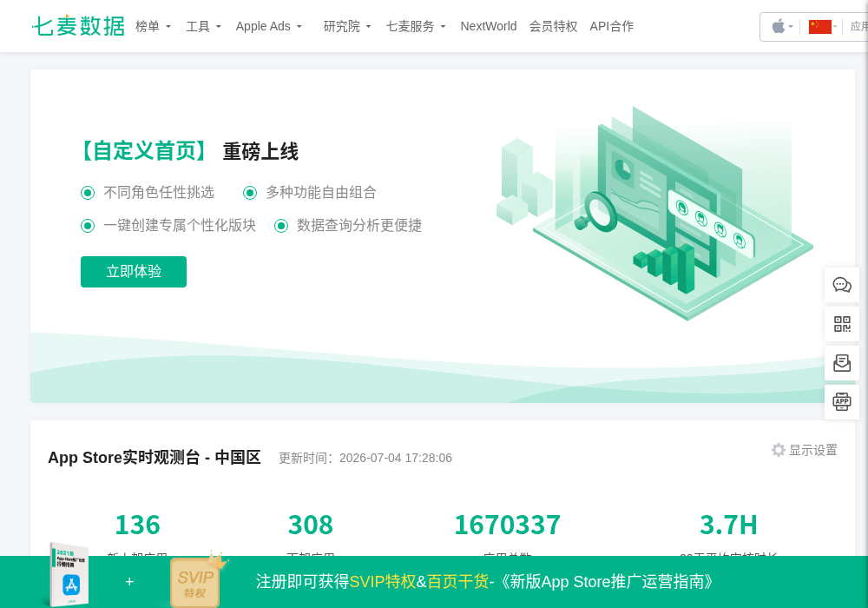Image resolution: width=868 pixels, height=608 pixels.
Task: Click the 多种功能自由组合 text
Action: pyautogui.click(x=321, y=192)
